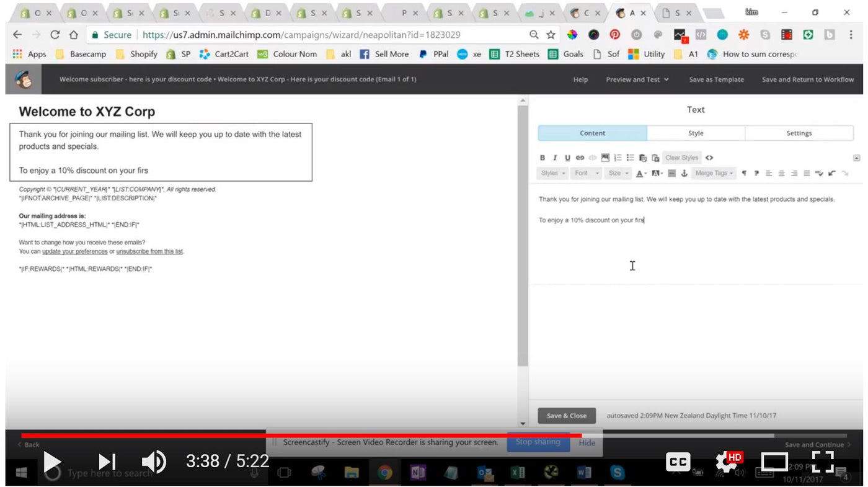This screenshot has height=487, width=868.
Task: Open the source code view with the <> icon
Action: (709, 158)
